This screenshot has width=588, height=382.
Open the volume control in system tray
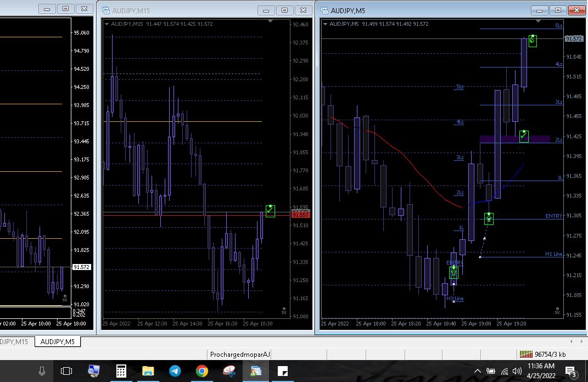(x=517, y=371)
